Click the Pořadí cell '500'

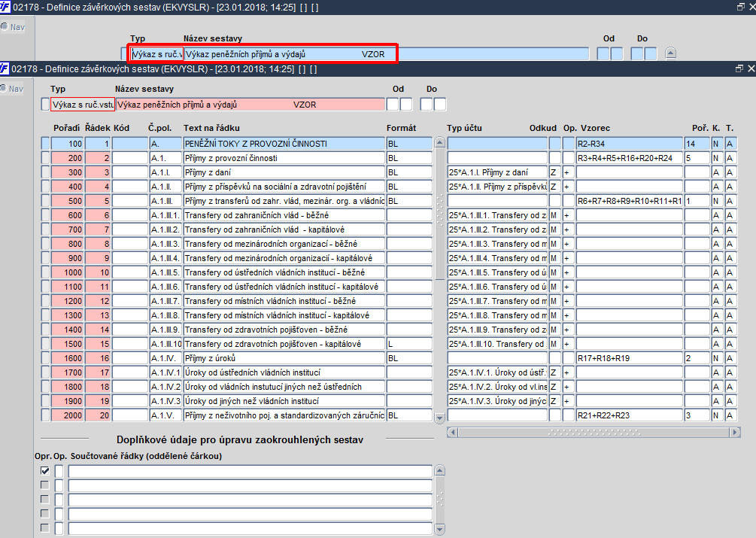pos(67,201)
